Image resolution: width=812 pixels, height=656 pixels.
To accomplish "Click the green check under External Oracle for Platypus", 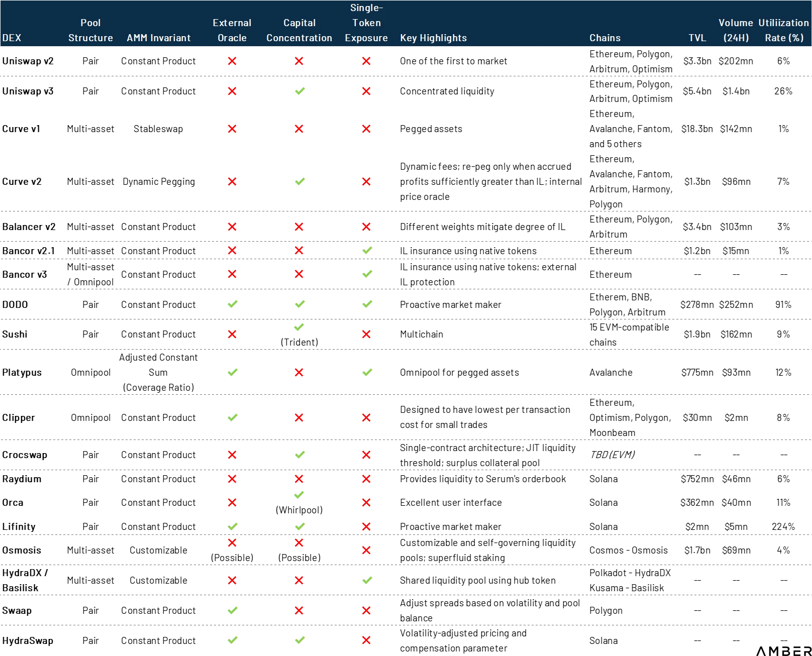I will 233,372.
